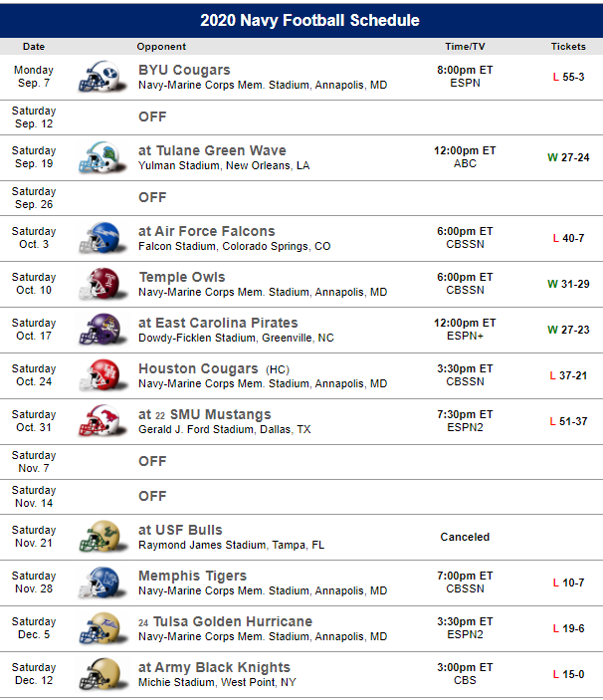Screen dimensions: 603x700
Task: Click the SMU Mustangs helmet icon
Action: (x=99, y=421)
